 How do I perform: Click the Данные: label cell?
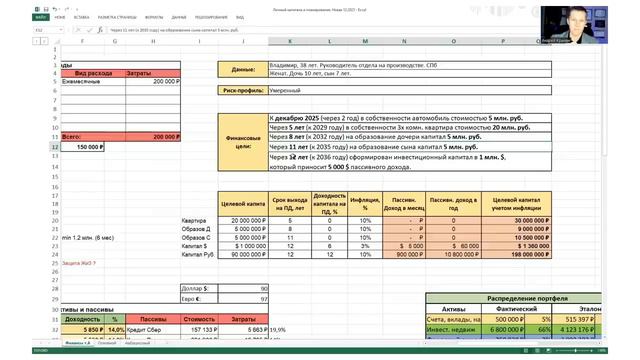click(243, 69)
